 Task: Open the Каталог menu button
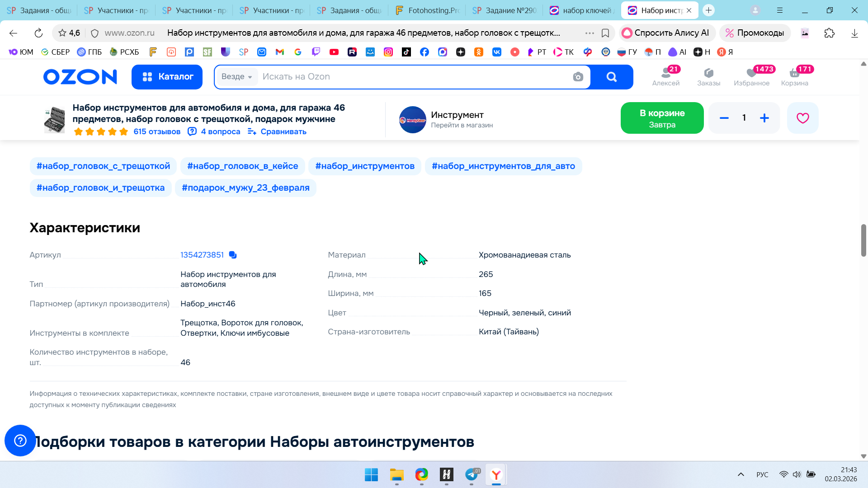pyautogui.click(x=167, y=77)
